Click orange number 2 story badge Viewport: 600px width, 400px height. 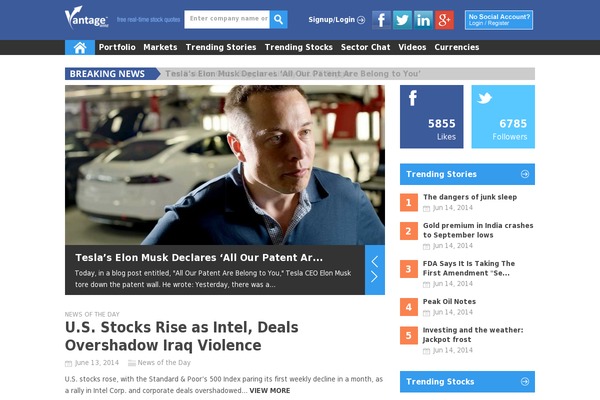pyautogui.click(x=409, y=231)
